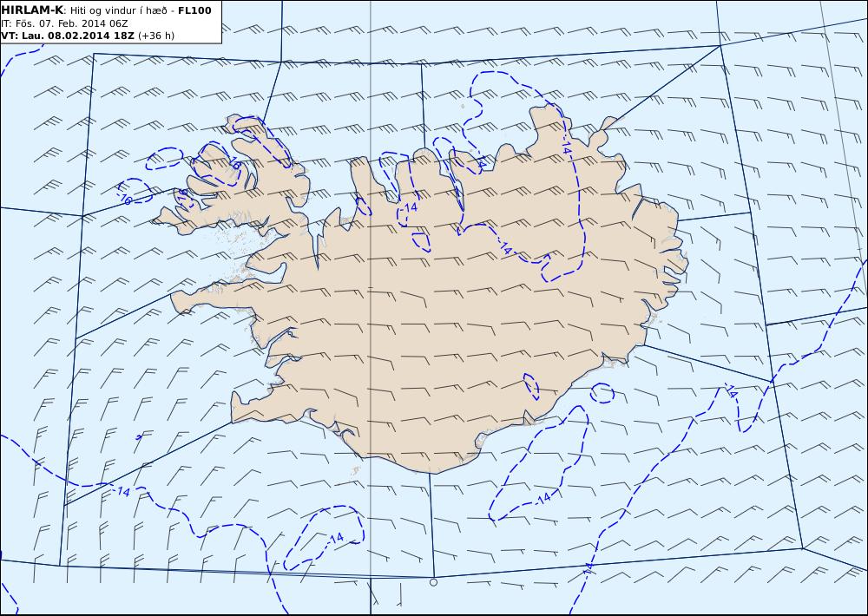
Task: Select the (+36 h) forecast offset text
Action: pos(155,36)
